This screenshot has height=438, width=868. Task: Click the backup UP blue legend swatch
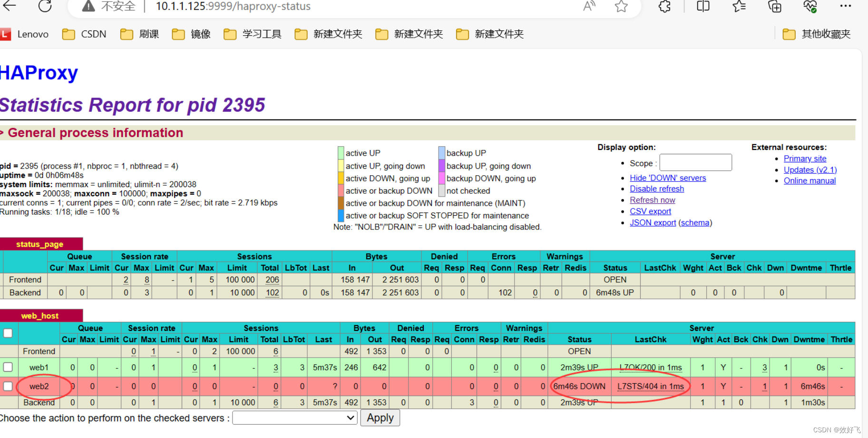441,153
